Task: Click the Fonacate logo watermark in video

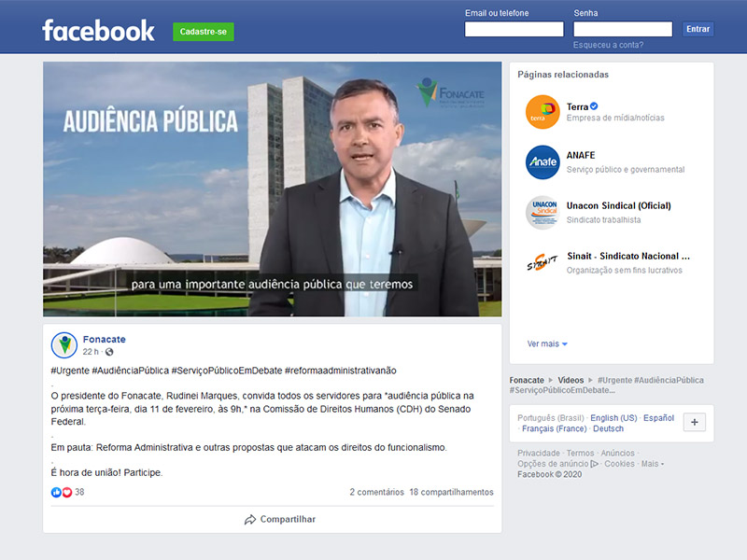Action: tap(450, 92)
